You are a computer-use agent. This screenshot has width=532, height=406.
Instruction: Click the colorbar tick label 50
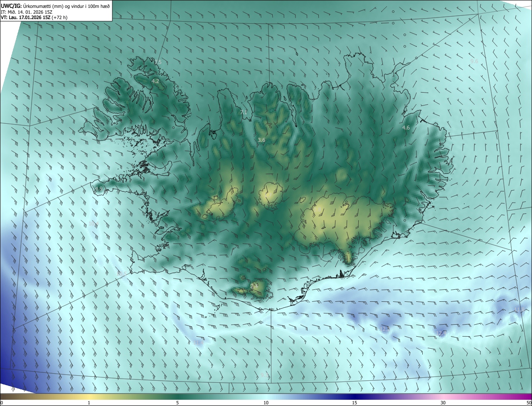point(529,403)
